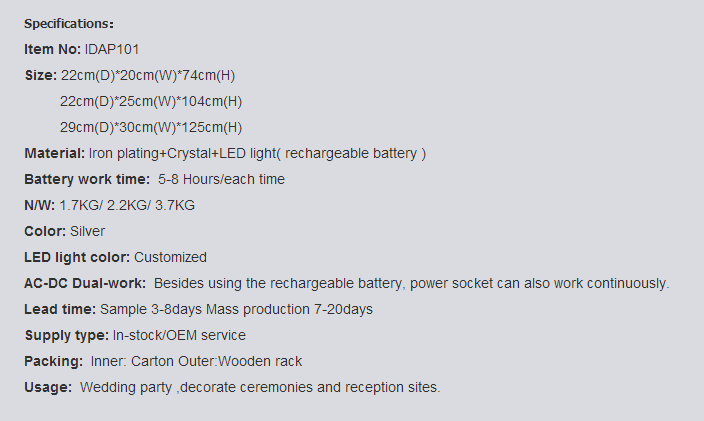Select the item number IDAP101
This screenshot has height=421, width=704.
tap(112, 49)
